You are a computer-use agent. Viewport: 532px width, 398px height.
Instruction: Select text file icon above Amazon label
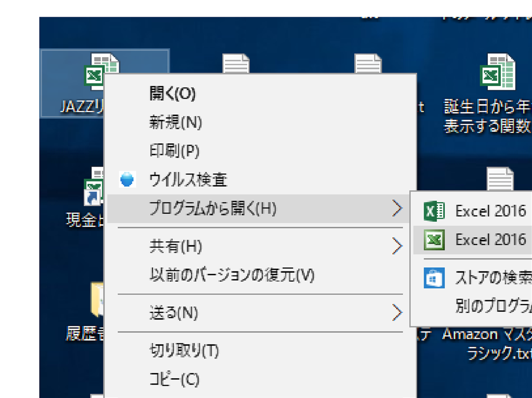pyautogui.click(x=500, y=179)
